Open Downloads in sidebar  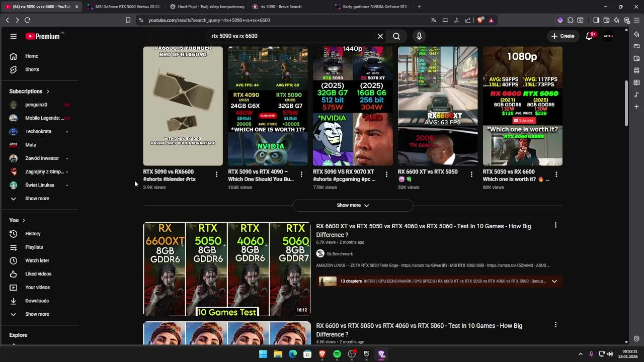(37, 301)
